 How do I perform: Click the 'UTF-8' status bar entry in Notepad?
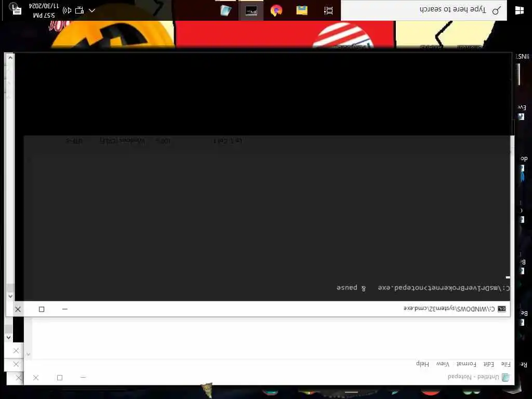pyautogui.click(x=74, y=140)
